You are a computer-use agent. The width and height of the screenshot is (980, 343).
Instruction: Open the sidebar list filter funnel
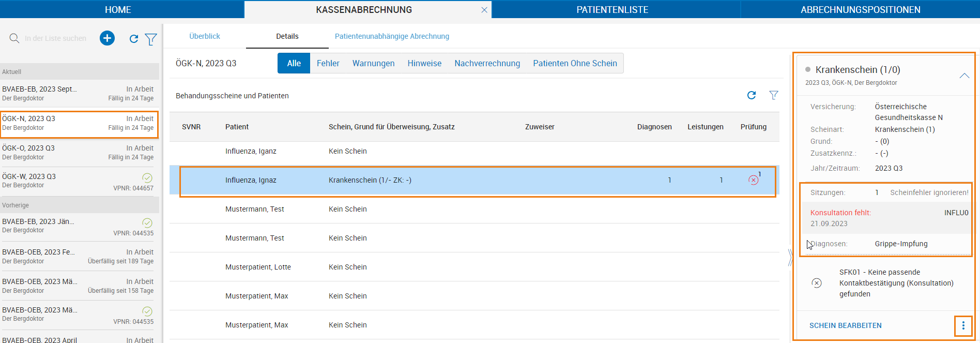coord(151,39)
